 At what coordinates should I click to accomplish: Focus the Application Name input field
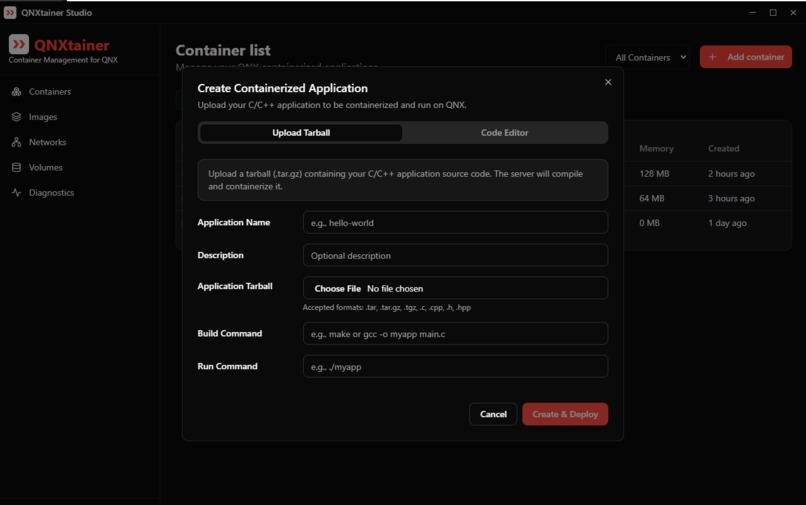[455, 223]
